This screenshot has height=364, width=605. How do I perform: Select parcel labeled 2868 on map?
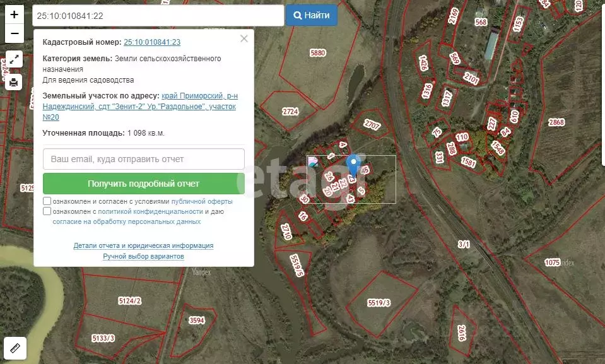(556, 122)
